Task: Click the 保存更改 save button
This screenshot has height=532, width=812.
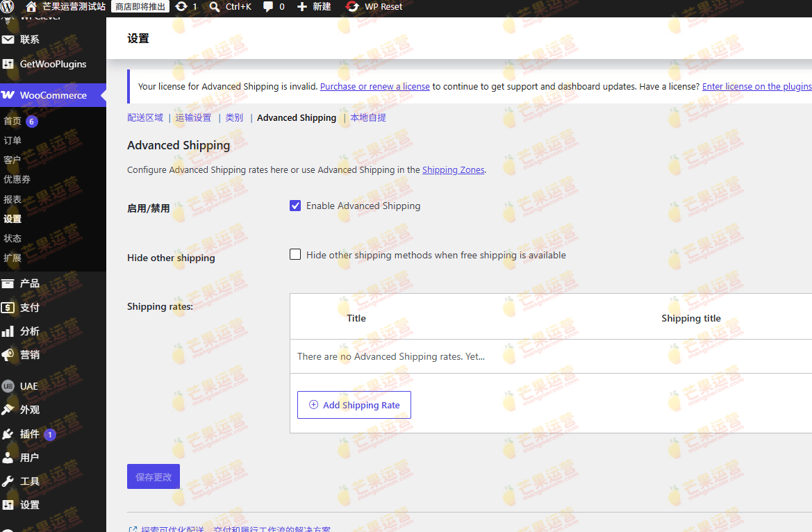Action: click(x=154, y=476)
